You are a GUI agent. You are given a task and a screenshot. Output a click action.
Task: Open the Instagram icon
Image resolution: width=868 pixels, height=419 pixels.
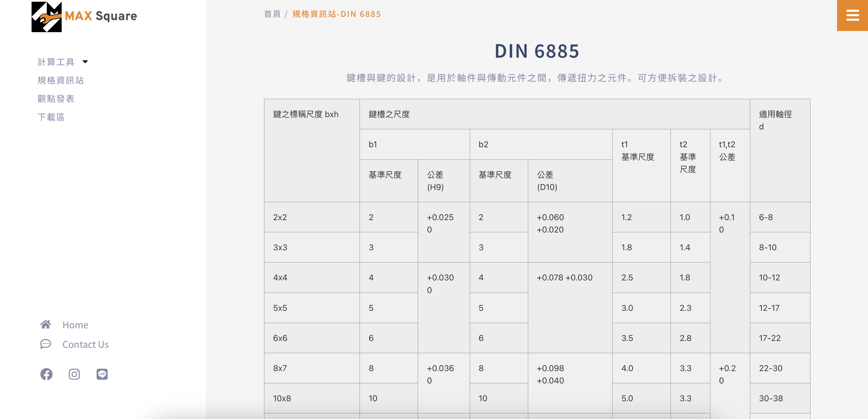click(x=74, y=374)
